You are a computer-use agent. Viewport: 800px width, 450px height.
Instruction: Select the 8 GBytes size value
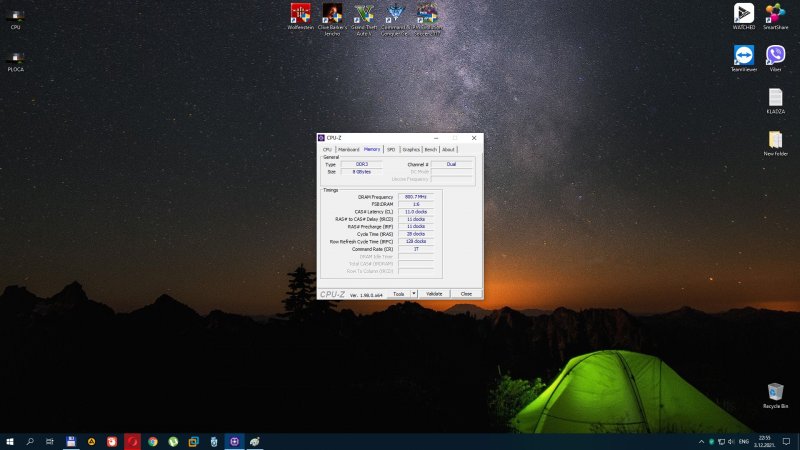361,172
